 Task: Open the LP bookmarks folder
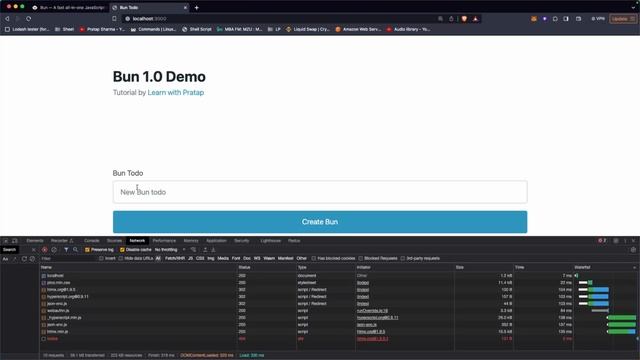tap(274, 29)
